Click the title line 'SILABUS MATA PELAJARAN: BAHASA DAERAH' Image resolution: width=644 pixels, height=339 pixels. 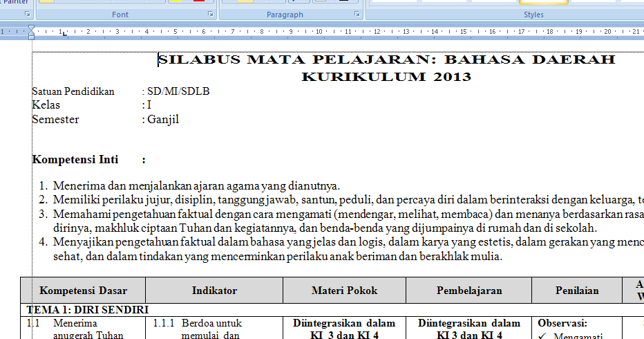(386, 59)
